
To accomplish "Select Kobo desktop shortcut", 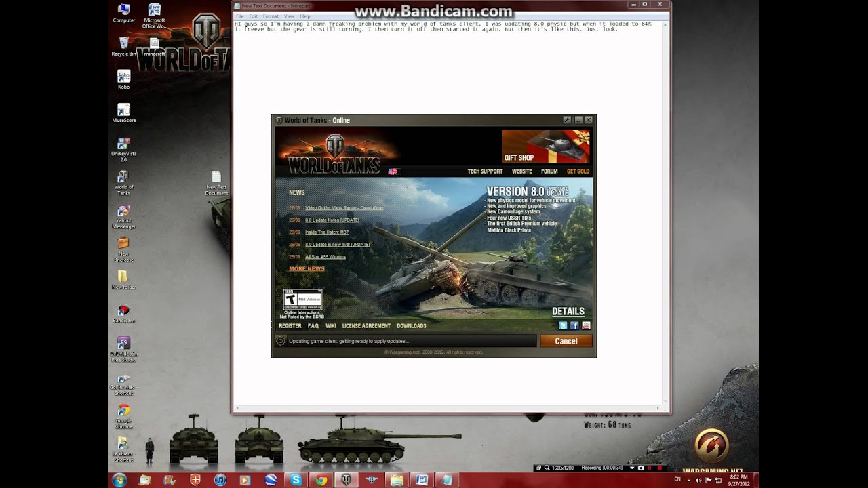I will [x=123, y=79].
